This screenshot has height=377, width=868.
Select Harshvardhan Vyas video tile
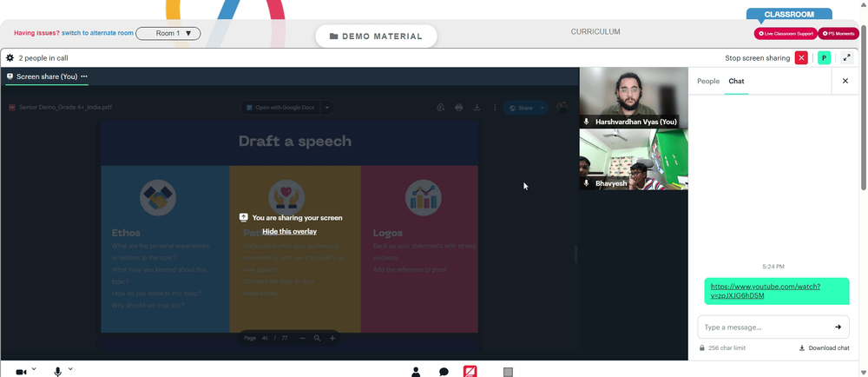634,98
